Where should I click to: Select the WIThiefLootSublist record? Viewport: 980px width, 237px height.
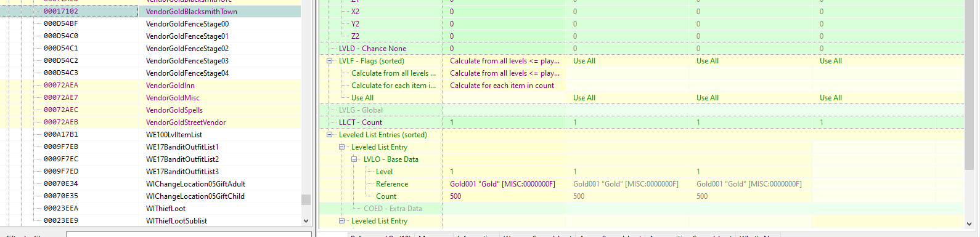(176, 221)
